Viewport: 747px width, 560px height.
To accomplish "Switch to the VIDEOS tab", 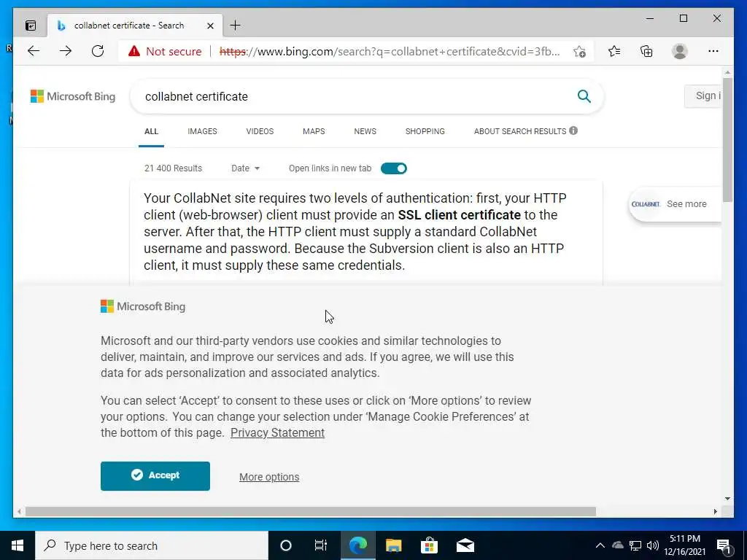I will [x=260, y=131].
